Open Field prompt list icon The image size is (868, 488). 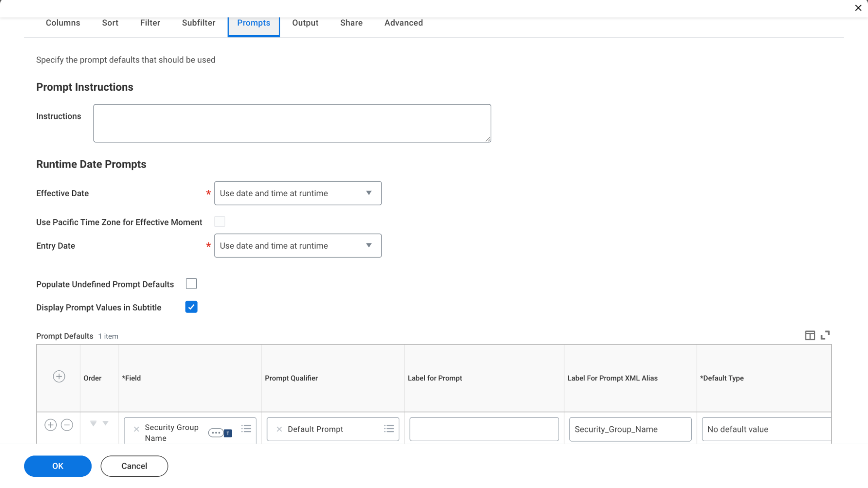(x=246, y=429)
